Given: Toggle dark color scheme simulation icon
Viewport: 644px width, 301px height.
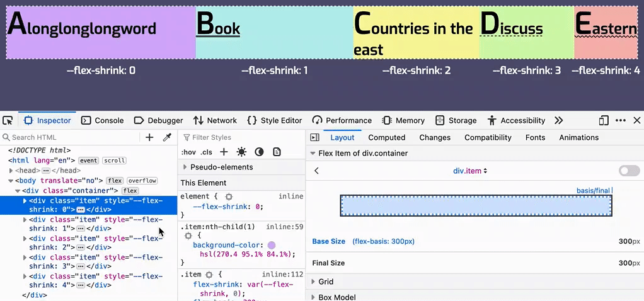Looking at the screenshot, I should coord(259,152).
